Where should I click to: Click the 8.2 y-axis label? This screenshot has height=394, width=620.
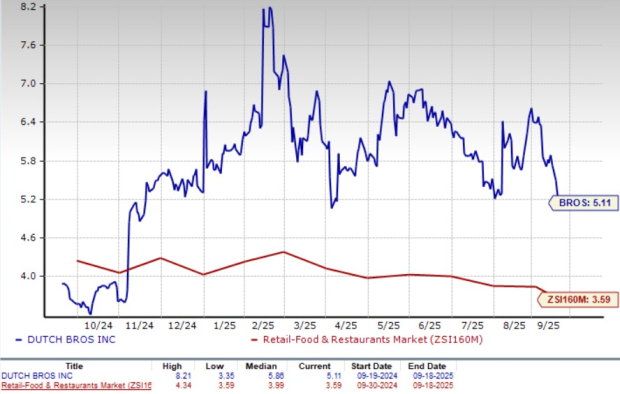[28, 7]
